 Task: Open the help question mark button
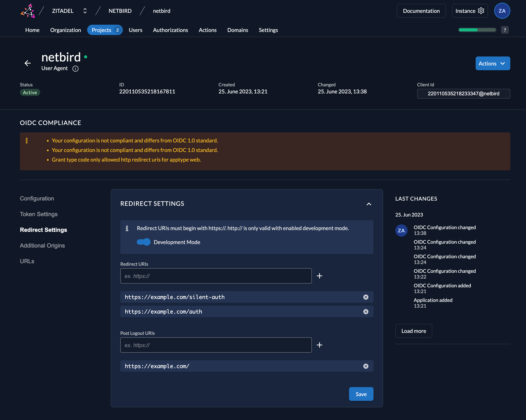coord(505,30)
